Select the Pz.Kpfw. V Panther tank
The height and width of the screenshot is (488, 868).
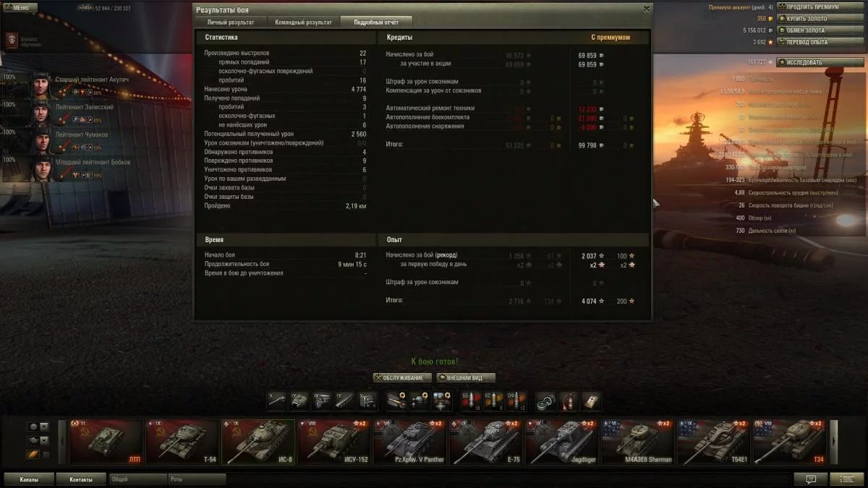tap(411, 442)
